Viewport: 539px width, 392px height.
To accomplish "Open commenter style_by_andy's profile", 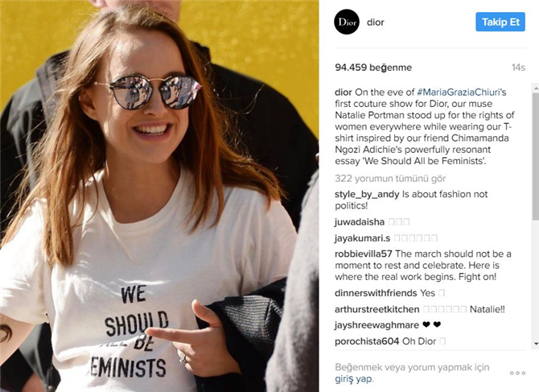I will coord(367,194).
